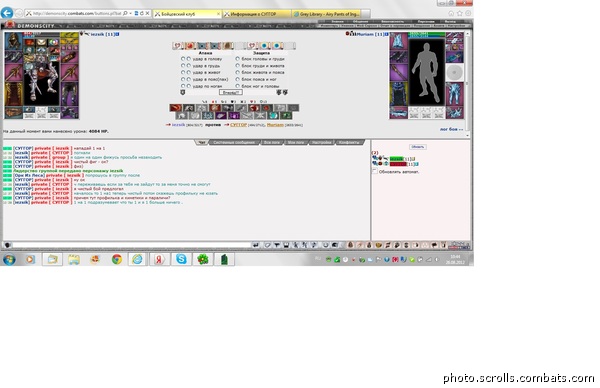Open Yandex icon on the taskbar
The width and height of the screenshot is (600, 388).
160,259
